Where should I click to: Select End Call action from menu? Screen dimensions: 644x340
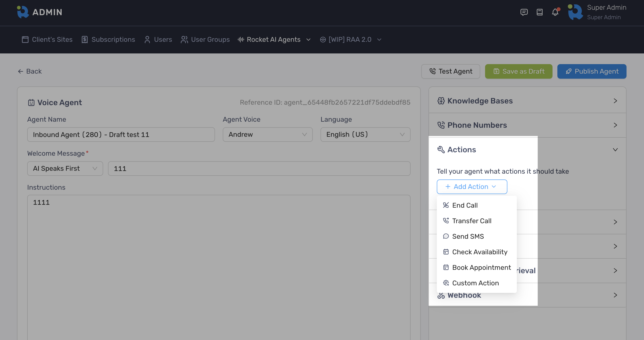(x=465, y=205)
